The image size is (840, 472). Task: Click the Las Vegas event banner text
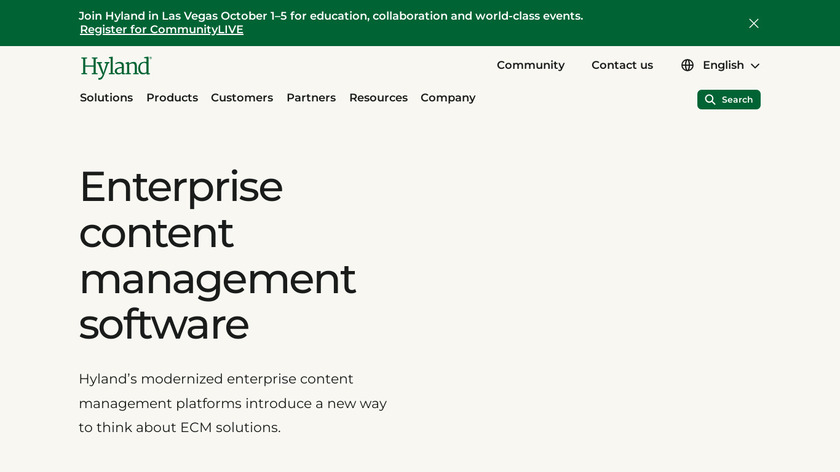pyautogui.click(x=331, y=16)
